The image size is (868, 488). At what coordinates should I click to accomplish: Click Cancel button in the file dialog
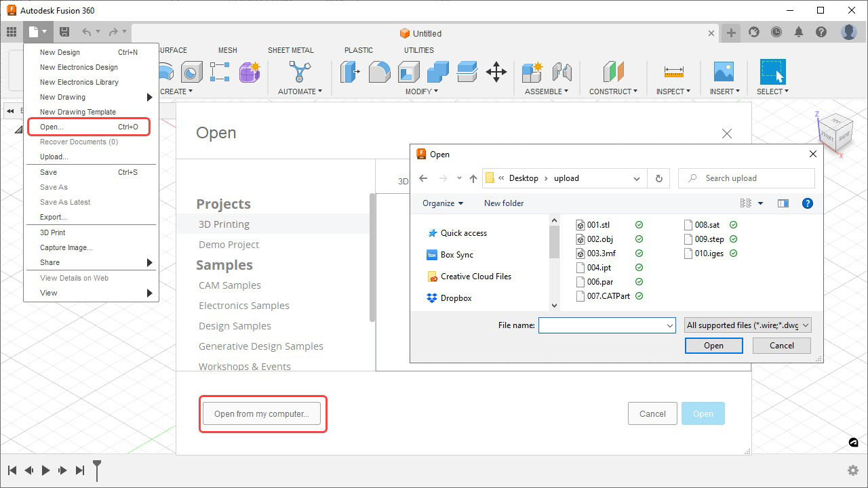coord(782,345)
